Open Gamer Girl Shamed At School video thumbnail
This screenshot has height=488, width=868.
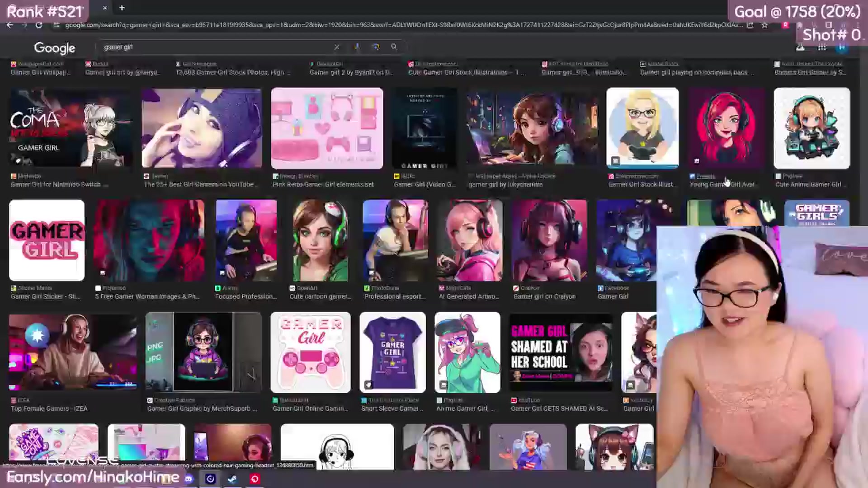click(x=561, y=352)
